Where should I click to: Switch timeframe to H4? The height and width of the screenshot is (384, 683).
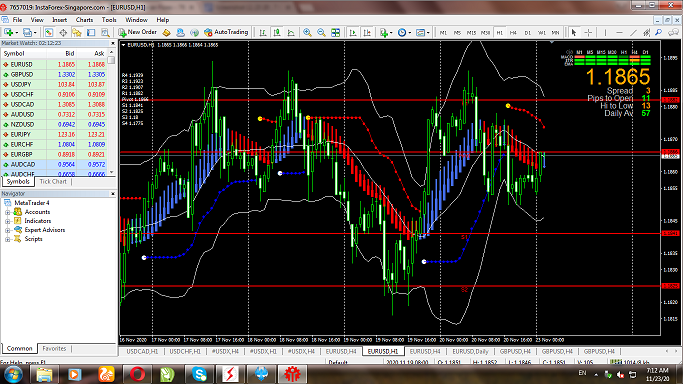click(x=513, y=33)
